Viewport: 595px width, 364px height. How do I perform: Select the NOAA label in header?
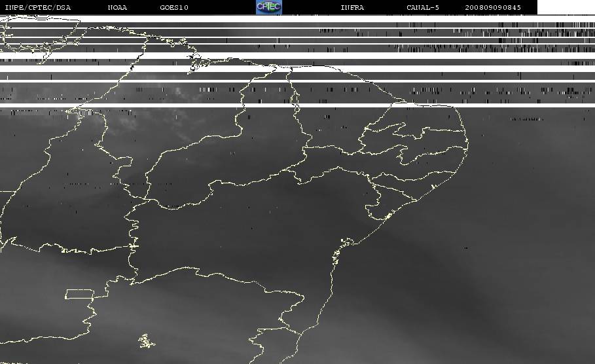[117, 8]
